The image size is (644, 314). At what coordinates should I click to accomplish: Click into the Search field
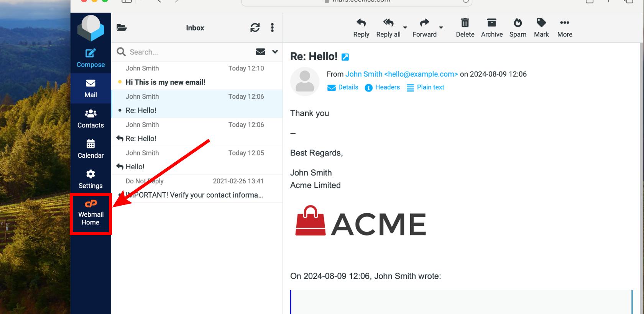190,52
